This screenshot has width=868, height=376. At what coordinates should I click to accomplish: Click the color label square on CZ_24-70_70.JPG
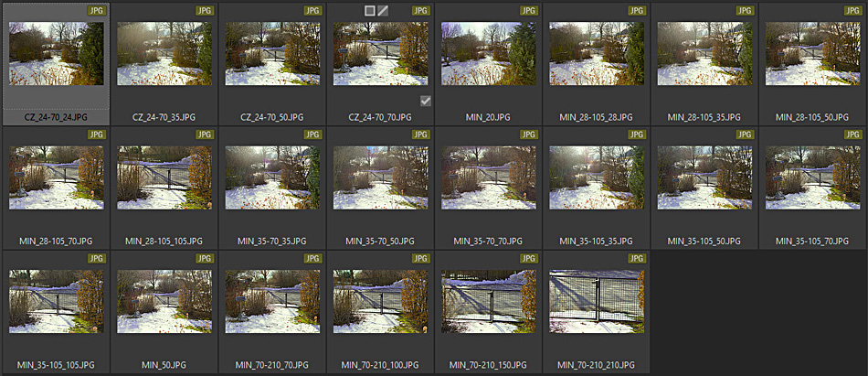369,11
